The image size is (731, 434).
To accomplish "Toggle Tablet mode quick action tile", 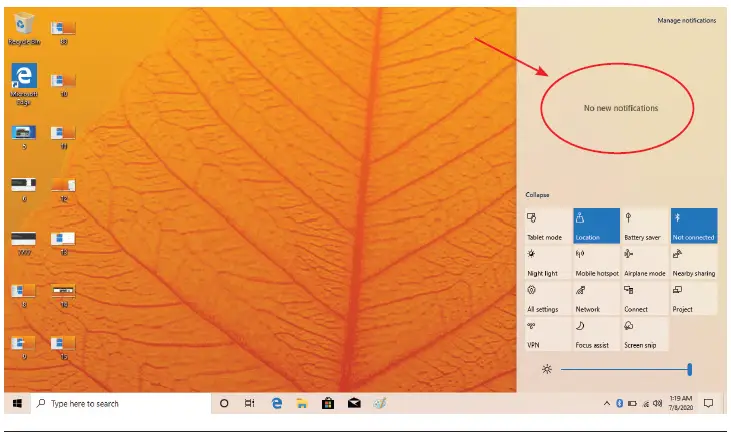I will (x=548, y=226).
